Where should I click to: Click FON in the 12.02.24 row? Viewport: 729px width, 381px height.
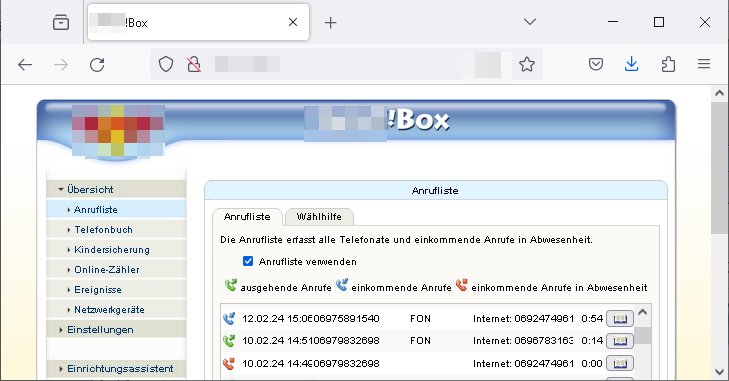420,319
